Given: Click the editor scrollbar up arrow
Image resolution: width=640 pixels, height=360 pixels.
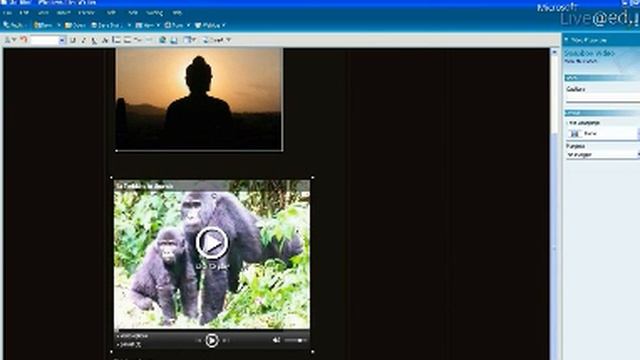Looking at the screenshot, I should 554,52.
